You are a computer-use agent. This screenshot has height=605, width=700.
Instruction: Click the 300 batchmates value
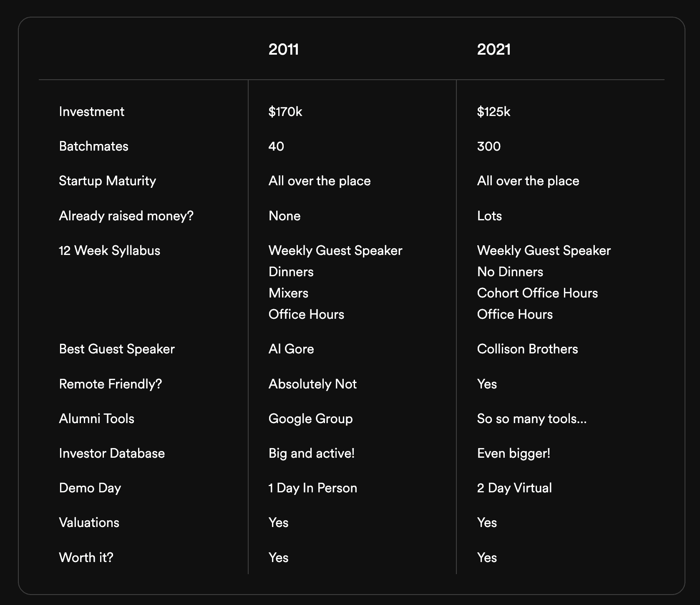[x=489, y=146]
